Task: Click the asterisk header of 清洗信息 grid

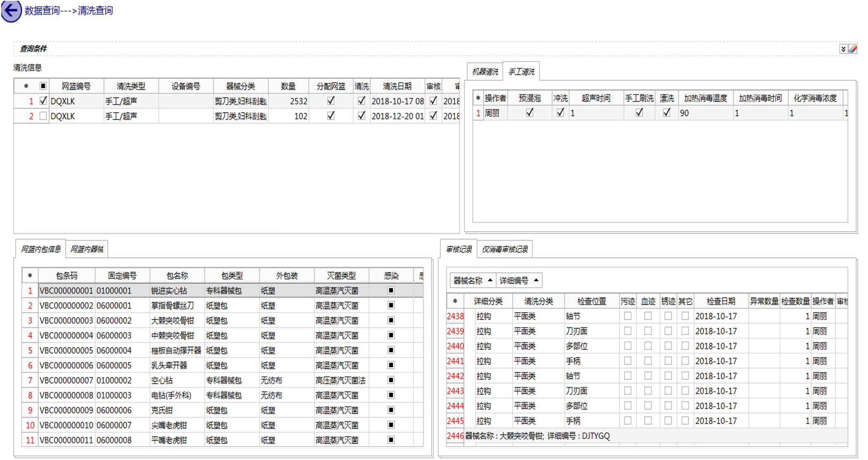Action: [26, 86]
